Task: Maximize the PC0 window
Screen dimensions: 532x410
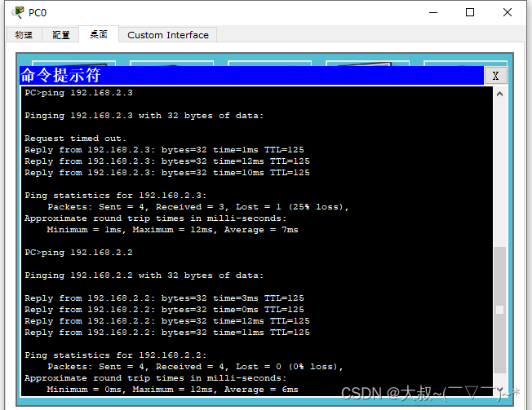Action: (x=470, y=12)
